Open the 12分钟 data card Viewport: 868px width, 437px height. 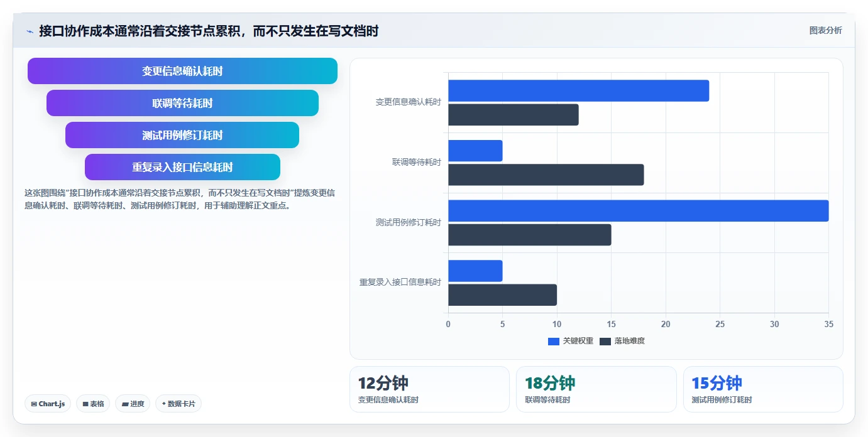(429, 389)
